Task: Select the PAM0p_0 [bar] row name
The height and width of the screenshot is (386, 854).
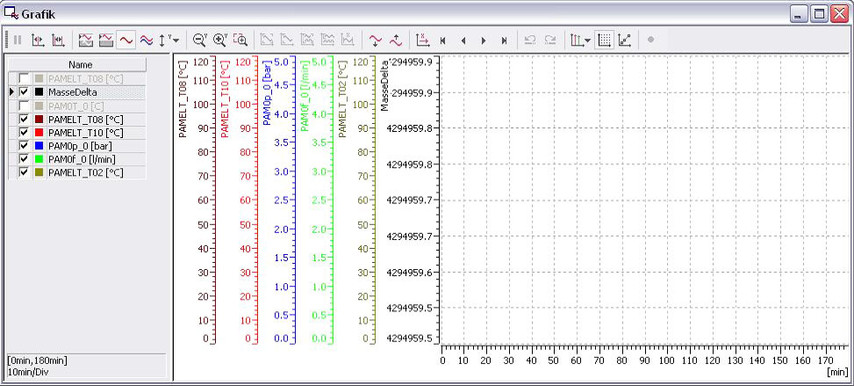Action: click(81, 145)
